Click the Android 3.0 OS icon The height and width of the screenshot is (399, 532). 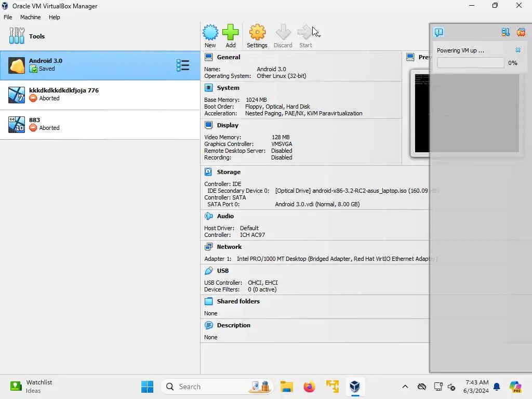17,65
